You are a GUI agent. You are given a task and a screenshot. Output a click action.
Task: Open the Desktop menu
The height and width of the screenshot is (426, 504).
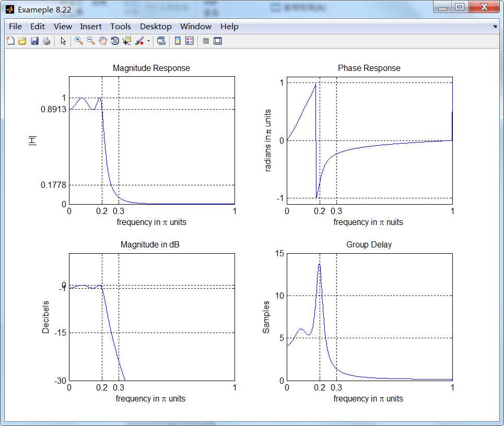(156, 26)
